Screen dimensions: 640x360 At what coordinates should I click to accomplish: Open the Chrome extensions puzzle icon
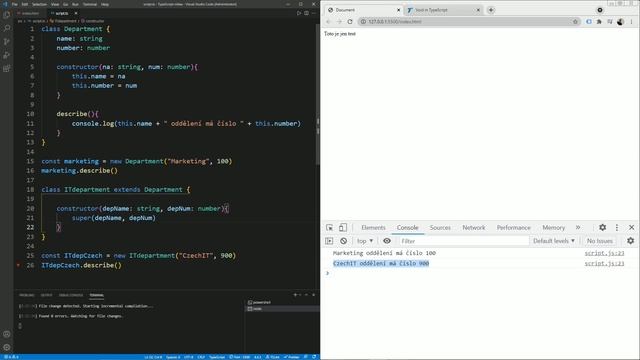tap(599, 22)
